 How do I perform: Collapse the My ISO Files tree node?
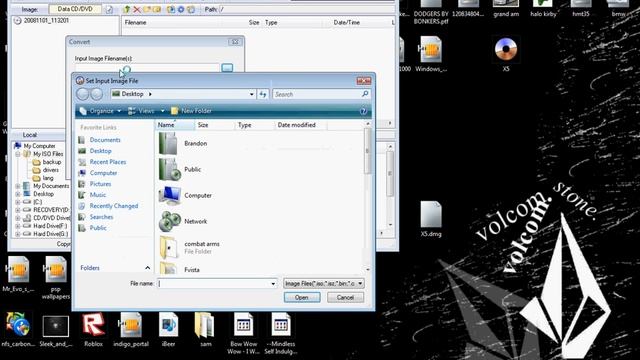[18, 154]
